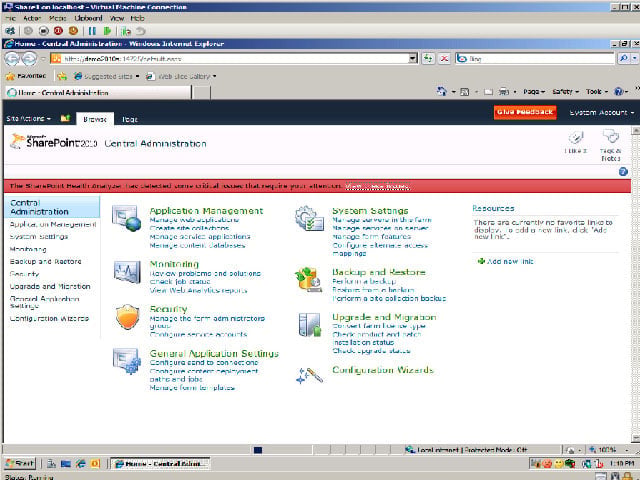The width and height of the screenshot is (640, 480).
Task: Click the Upgrade and Migration server icon
Action: (310, 325)
